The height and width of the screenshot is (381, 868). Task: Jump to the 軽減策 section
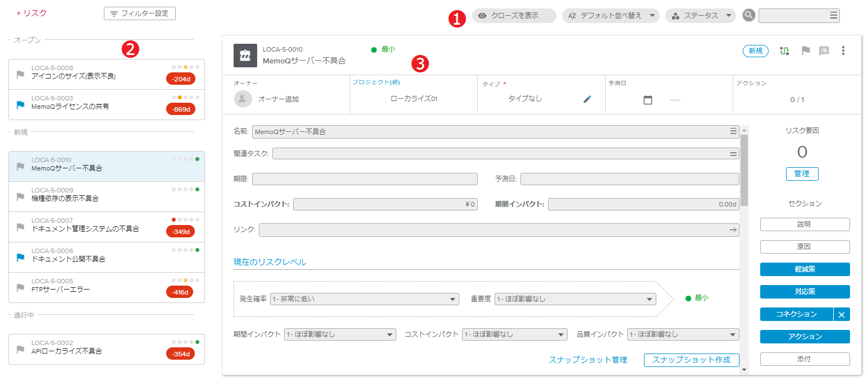pyautogui.click(x=805, y=269)
